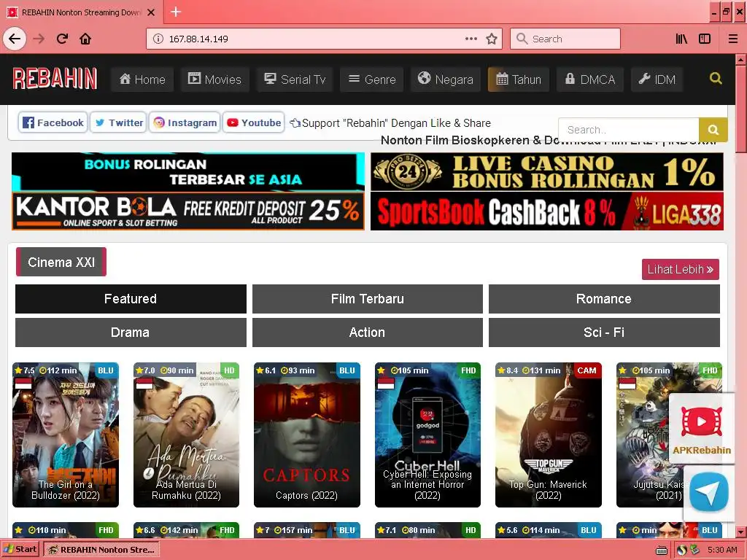Open the Windows Start button
The image size is (747, 560).
coord(20,550)
